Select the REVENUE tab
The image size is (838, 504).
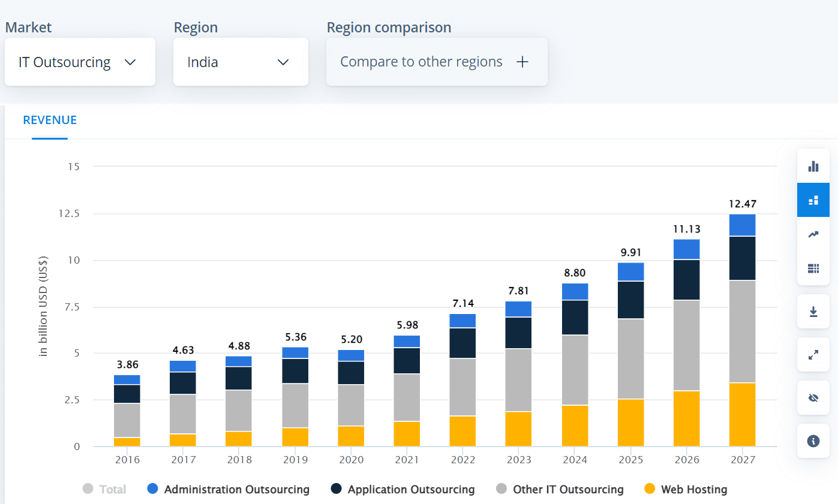50,120
